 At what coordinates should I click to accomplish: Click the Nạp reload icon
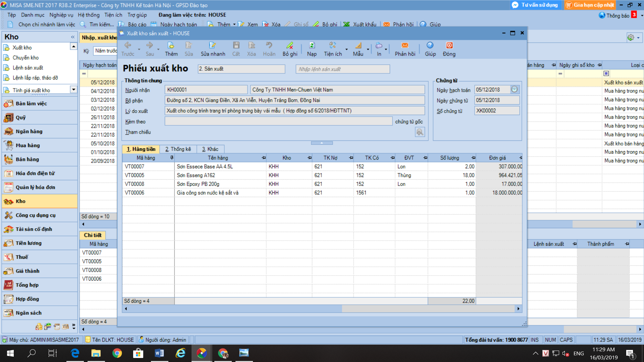(x=312, y=46)
